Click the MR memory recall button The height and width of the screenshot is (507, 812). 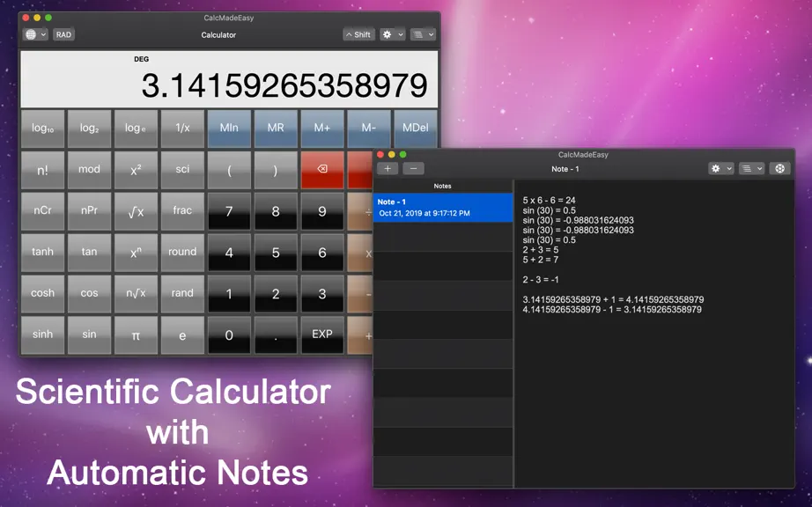click(x=276, y=129)
